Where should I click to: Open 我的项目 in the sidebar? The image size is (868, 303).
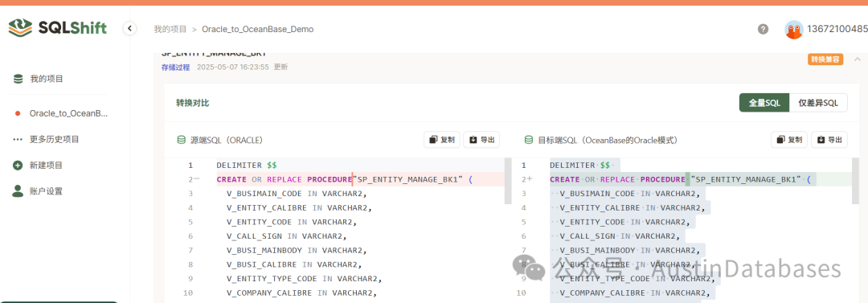pyautogui.click(x=47, y=80)
